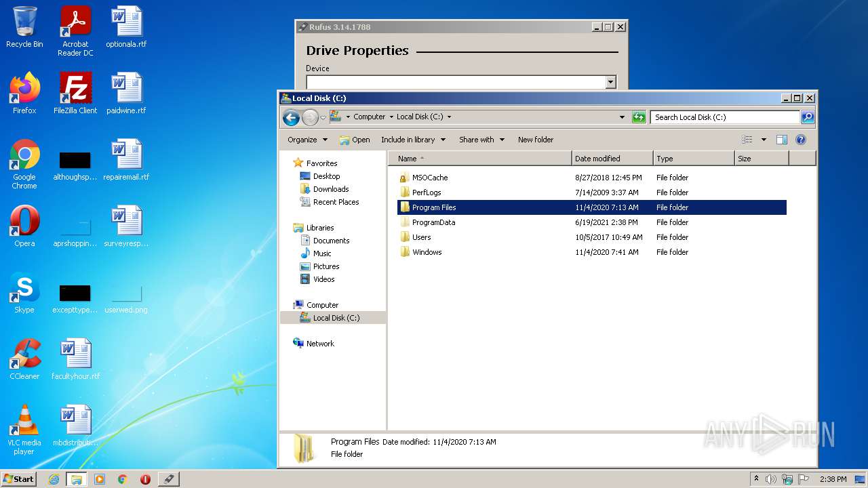Expand the Local Disk (C:) breadcrumb arrow
The image size is (868, 488).
coord(449,117)
